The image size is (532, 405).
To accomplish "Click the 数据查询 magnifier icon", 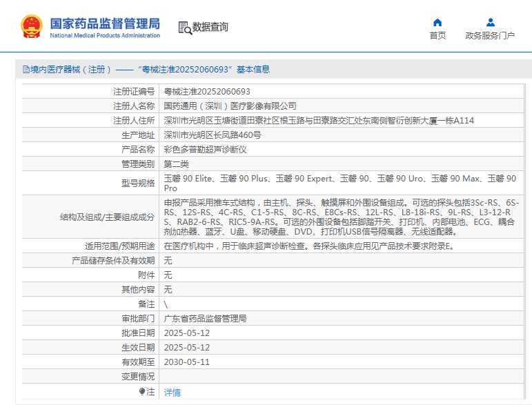I will click(184, 28).
